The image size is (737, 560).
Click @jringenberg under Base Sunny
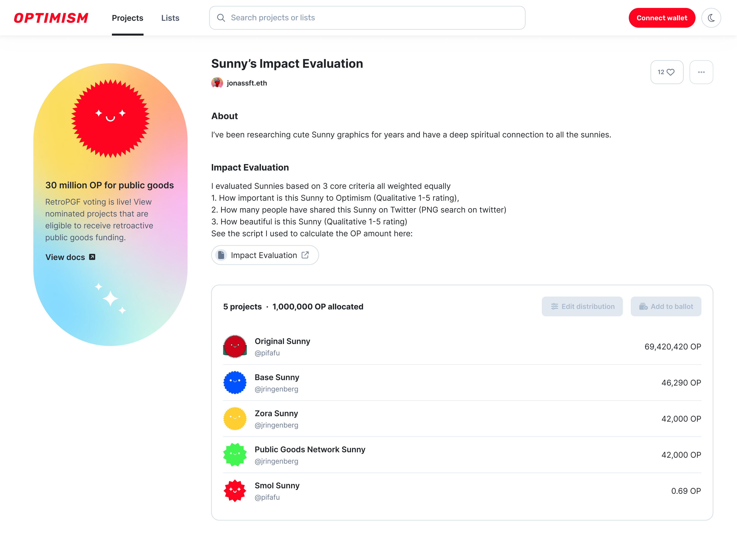click(x=276, y=389)
